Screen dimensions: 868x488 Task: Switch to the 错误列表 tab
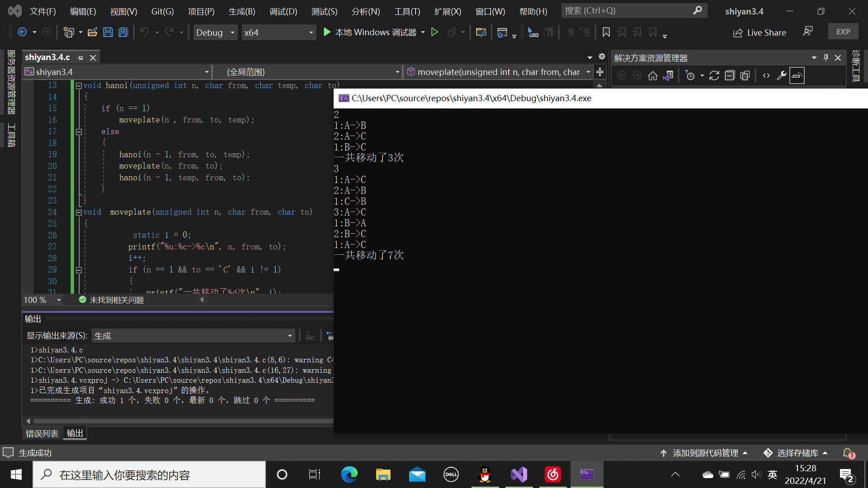pyautogui.click(x=42, y=433)
